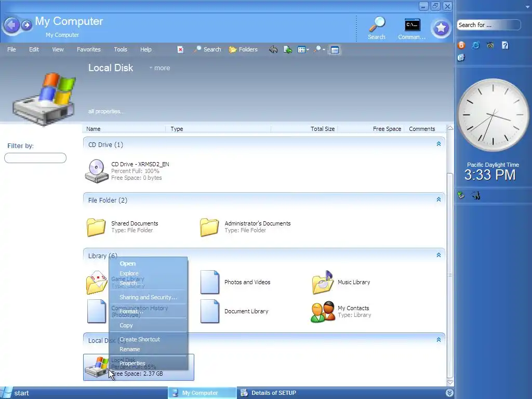
Task: Choose Open from the context menu
Action: [148, 263]
